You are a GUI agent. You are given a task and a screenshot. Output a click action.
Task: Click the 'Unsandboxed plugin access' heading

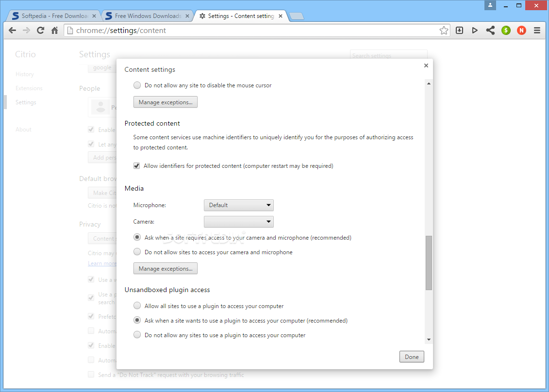click(167, 290)
